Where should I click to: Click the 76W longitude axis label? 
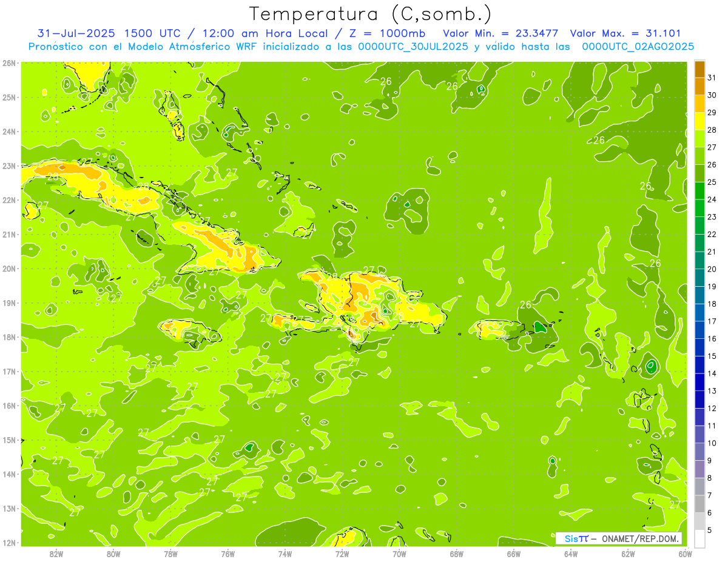click(227, 554)
